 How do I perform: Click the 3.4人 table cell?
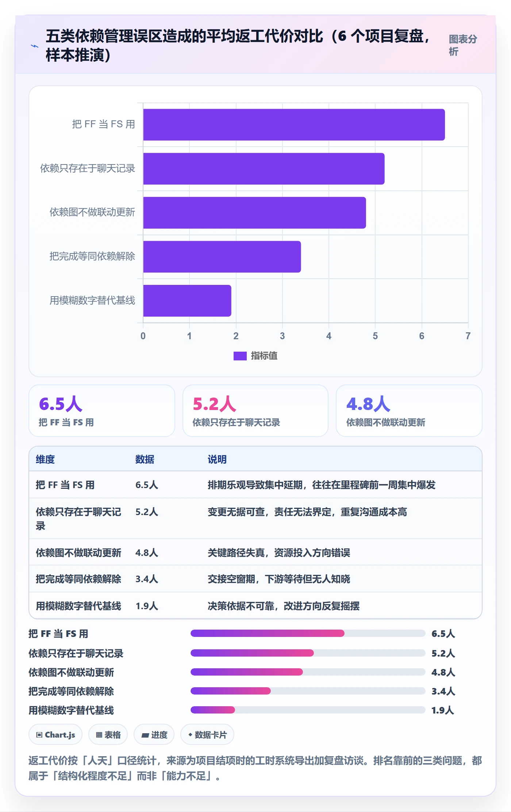(x=147, y=579)
